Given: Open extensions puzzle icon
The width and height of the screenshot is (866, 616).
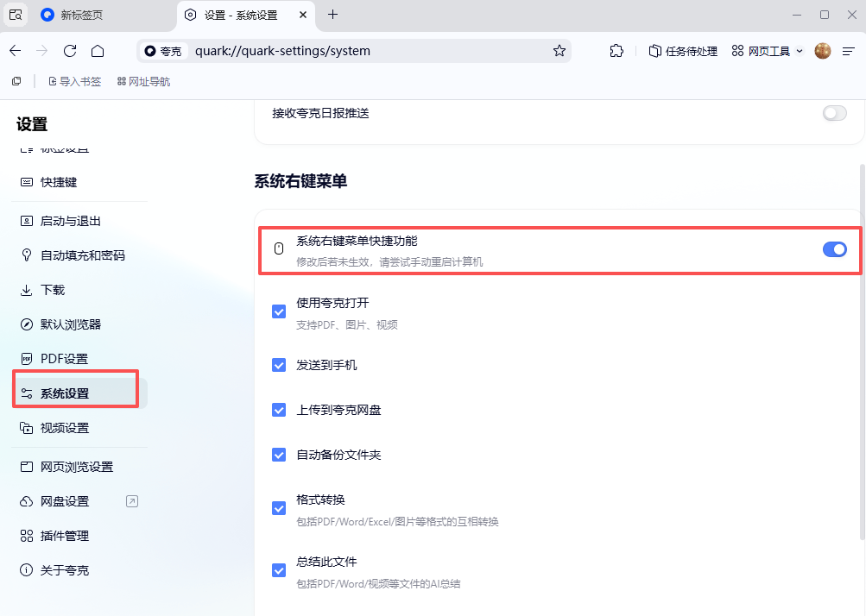Looking at the screenshot, I should click(616, 51).
